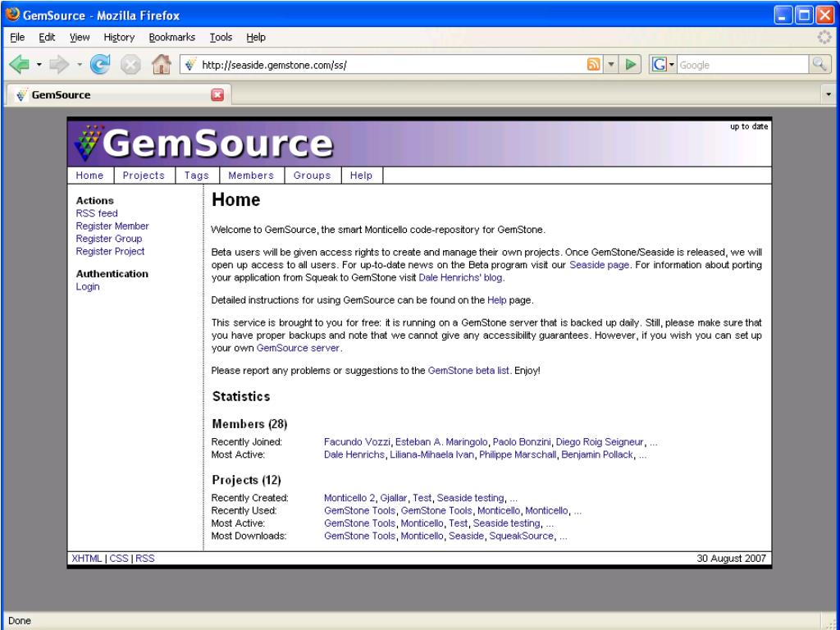Open the SqueakSource project link
Screen dimensions: 840x630
click(x=521, y=536)
